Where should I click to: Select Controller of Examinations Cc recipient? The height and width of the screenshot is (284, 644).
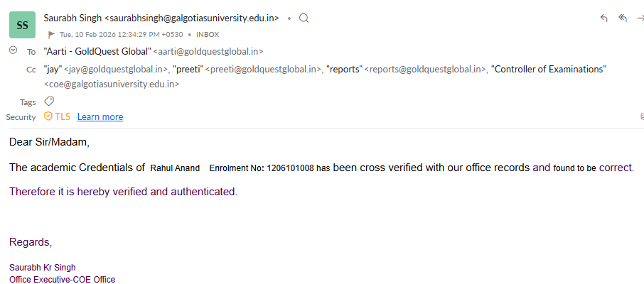coord(549,69)
